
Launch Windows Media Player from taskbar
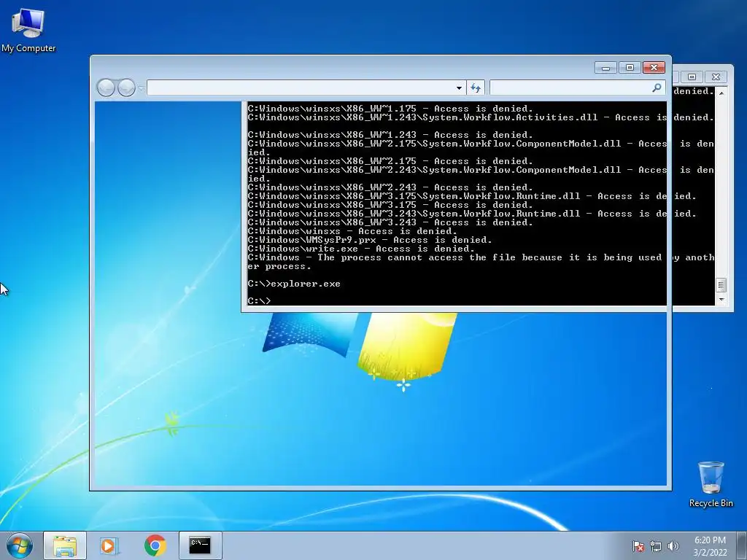click(109, 545)
